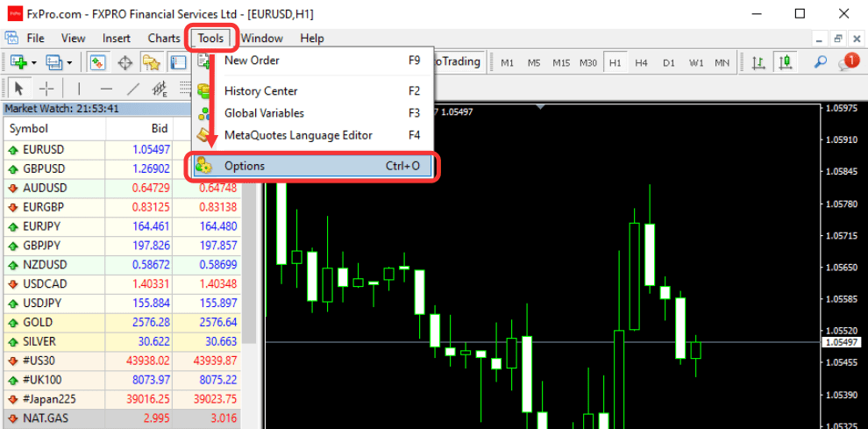Toggle the Market Watch panel icon

(x=98, y=62)
